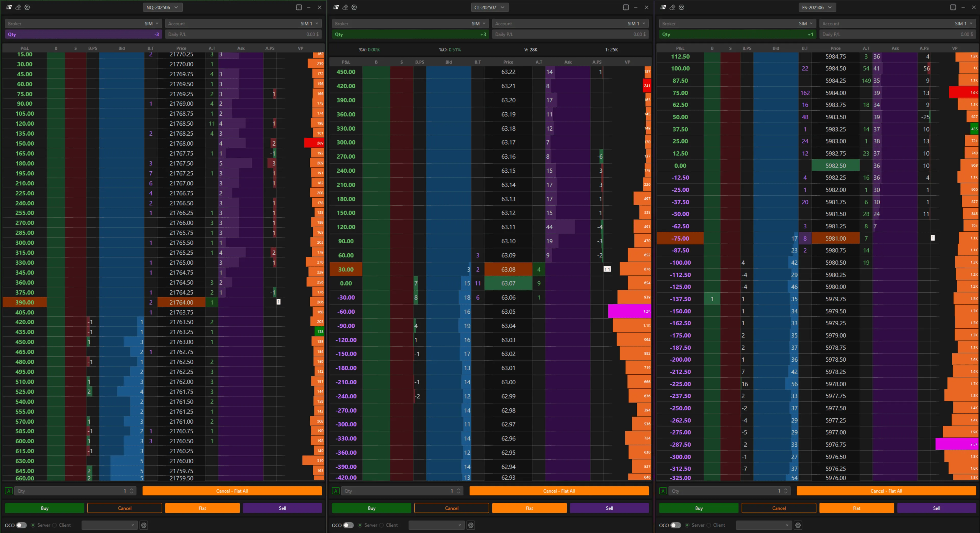Open the CL-202507 contract selector
The image size is (980, 533).
click(490, 7)
